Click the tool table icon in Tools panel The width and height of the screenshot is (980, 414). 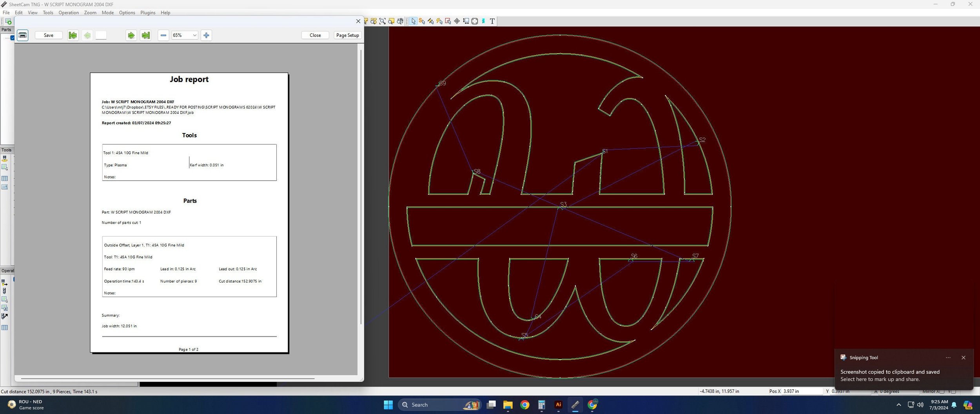5,179
